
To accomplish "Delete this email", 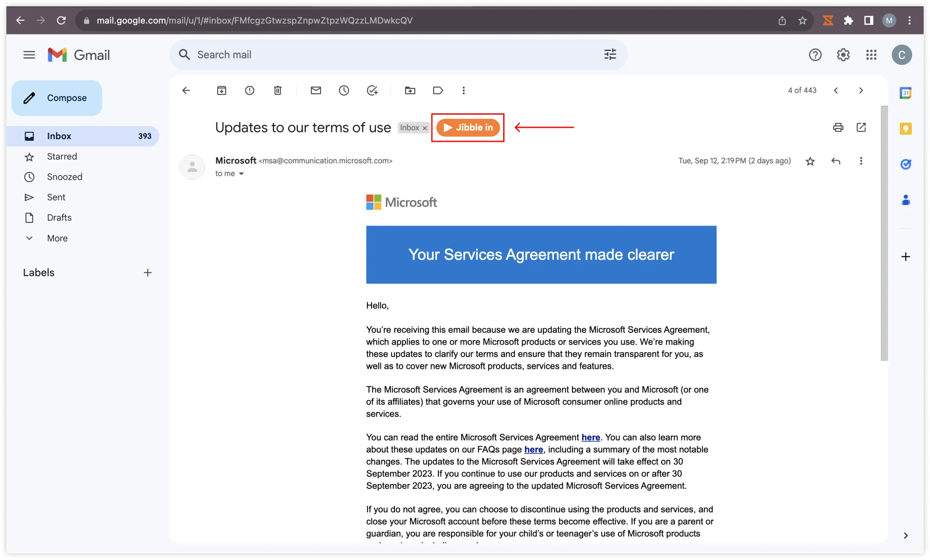I will [278, 90].
